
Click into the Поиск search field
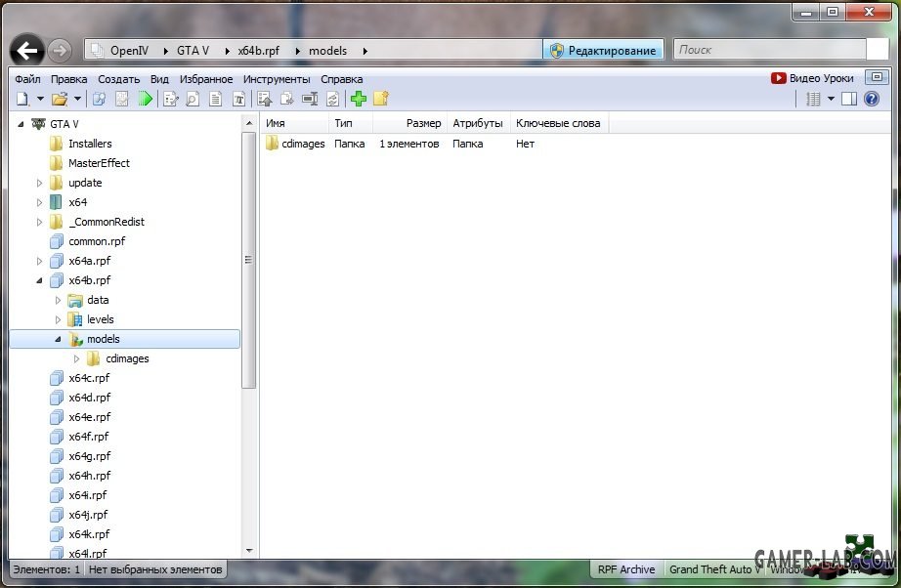click(x=770, y=50)
